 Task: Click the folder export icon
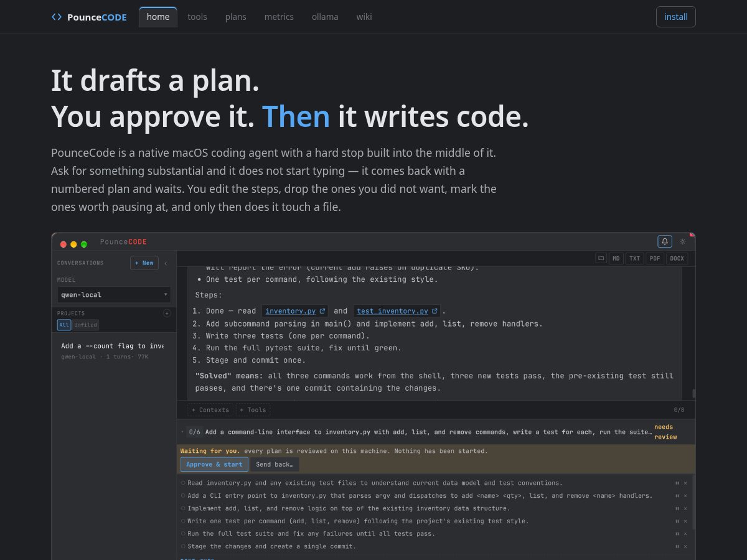coord(601,258)
